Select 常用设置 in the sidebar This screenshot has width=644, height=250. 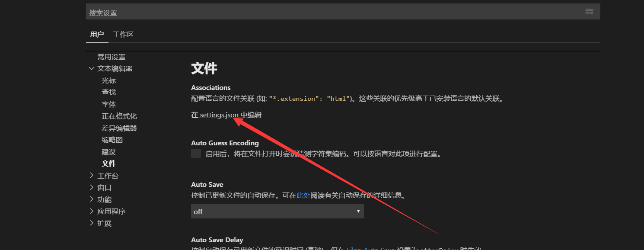coord(111,56)
